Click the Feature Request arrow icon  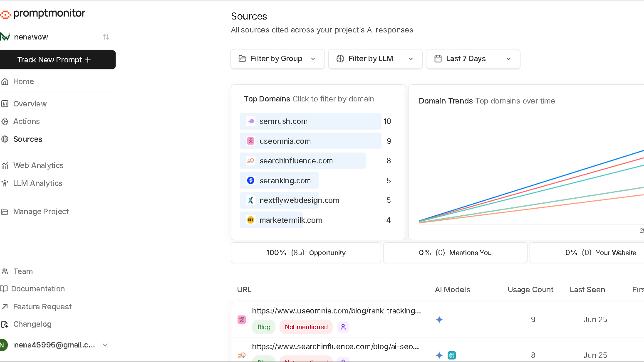point(5,307)
